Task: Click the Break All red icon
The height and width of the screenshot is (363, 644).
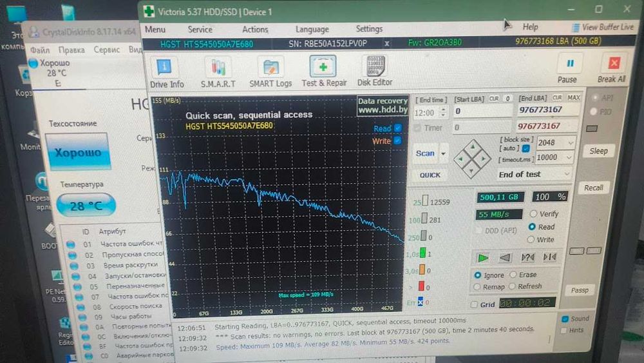Action: (614, 63)
